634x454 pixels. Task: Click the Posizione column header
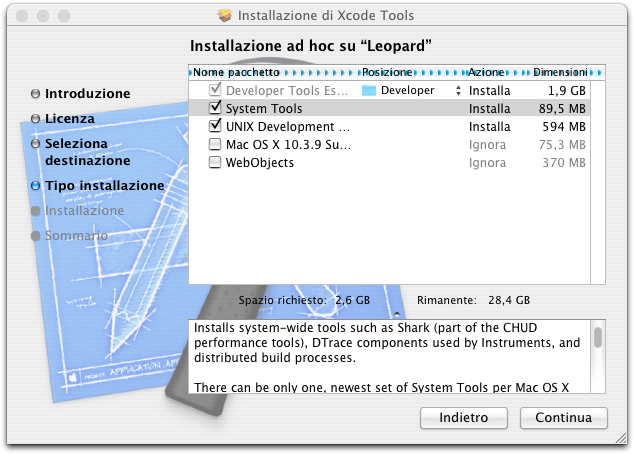point(411,72)
